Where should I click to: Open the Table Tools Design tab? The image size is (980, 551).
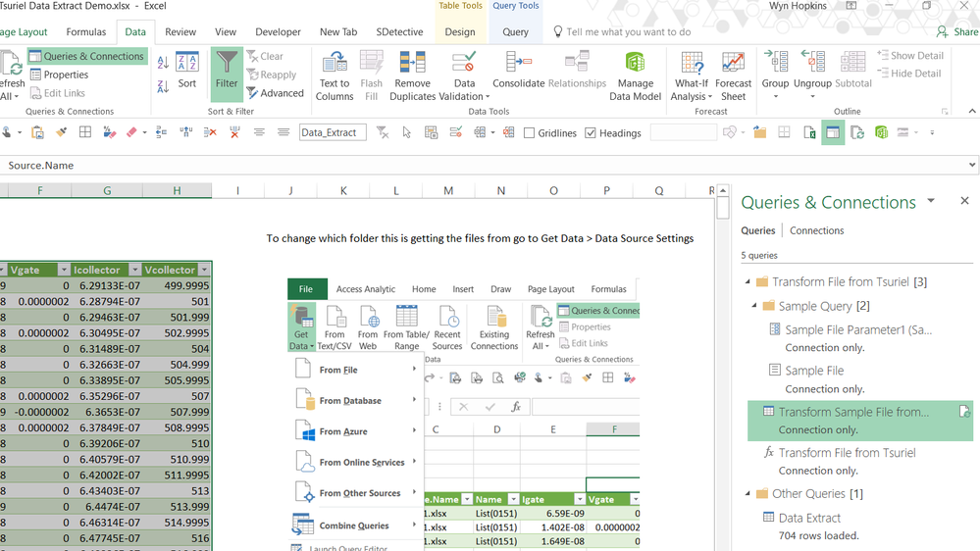coord(460,31)
